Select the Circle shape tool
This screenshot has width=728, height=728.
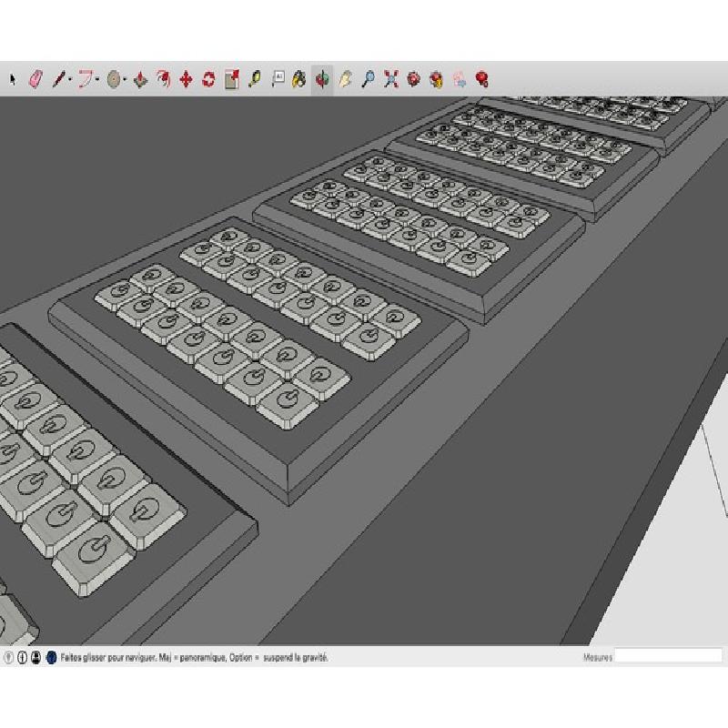click(113, 80)
